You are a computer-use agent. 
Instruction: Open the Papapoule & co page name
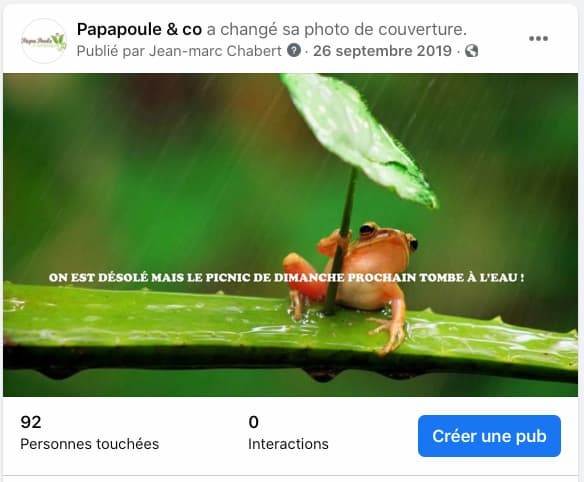tap(139, 29)
